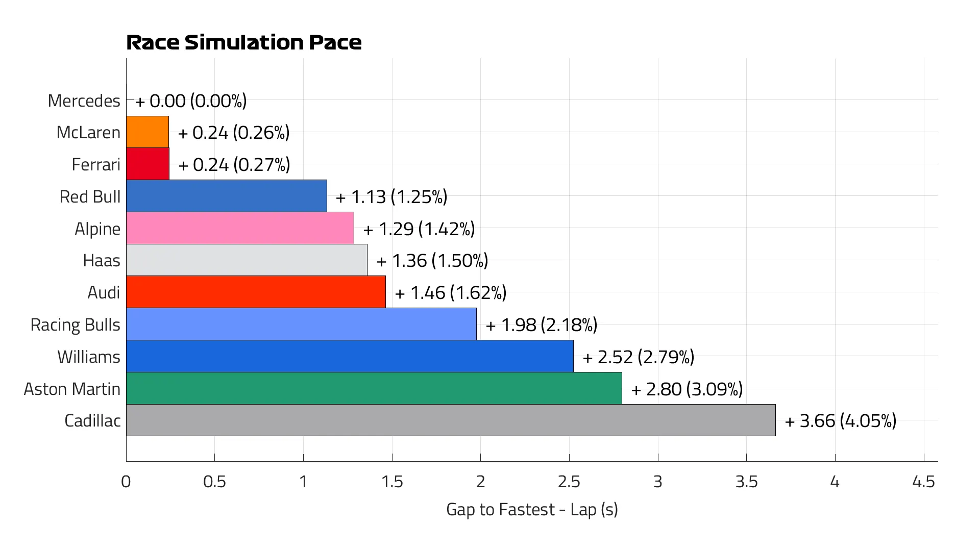980x551 pixels.
Task: Click the + 3.66 (4.05%) value label
Action: click(840, 421)
